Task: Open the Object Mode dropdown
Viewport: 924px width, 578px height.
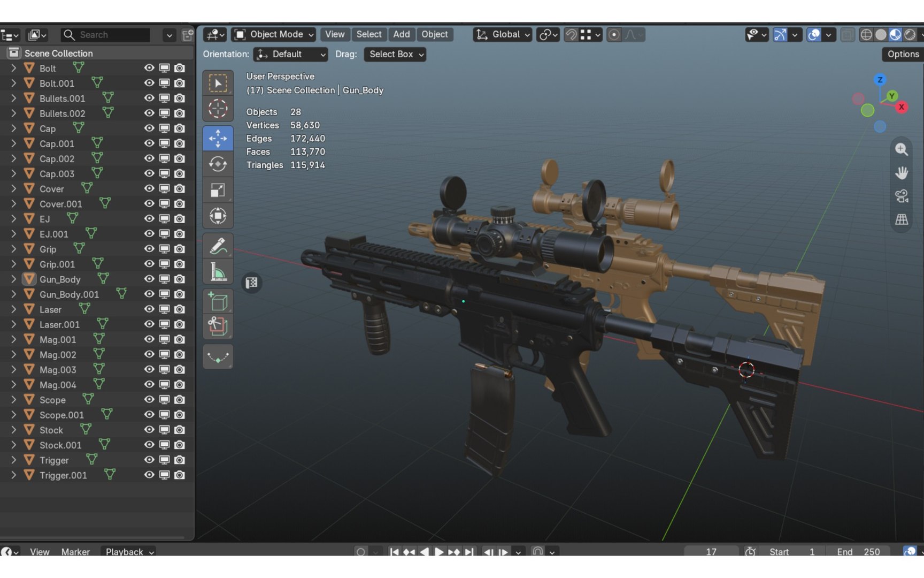Action: 273,34
